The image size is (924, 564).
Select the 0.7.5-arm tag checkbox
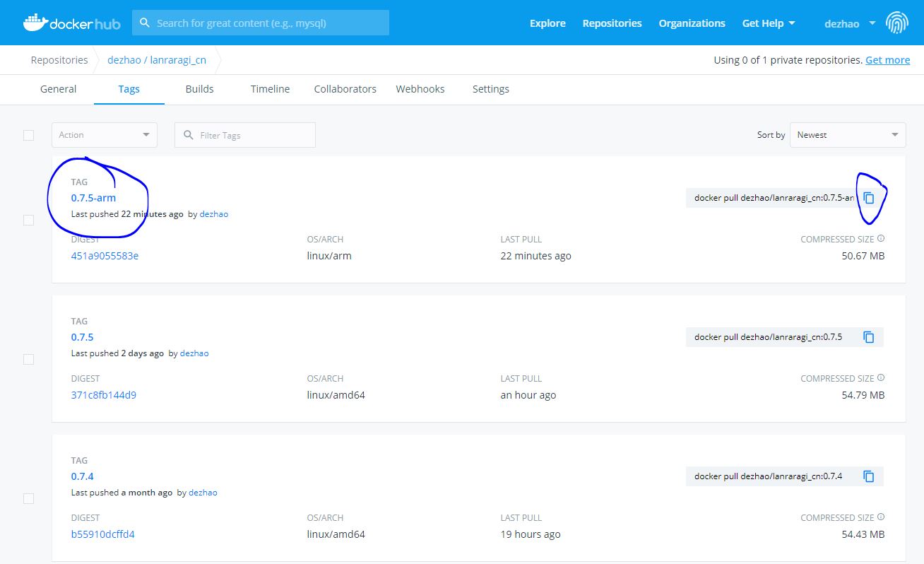click(x=28, y=220)
